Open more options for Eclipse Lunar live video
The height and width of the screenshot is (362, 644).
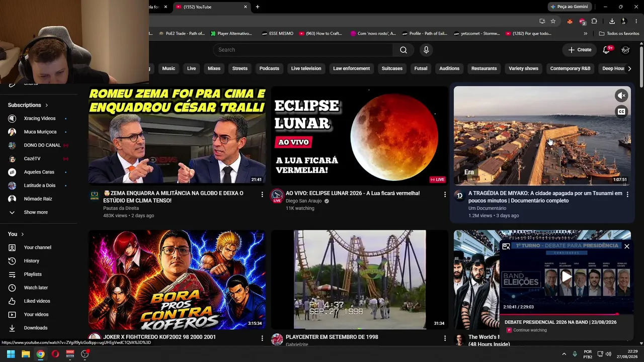tap(445, 194)
